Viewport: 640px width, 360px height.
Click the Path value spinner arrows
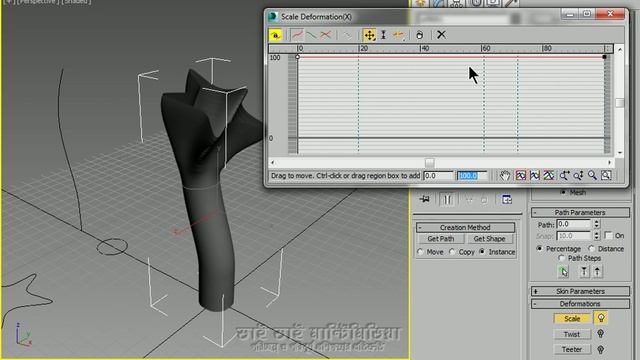597,224
